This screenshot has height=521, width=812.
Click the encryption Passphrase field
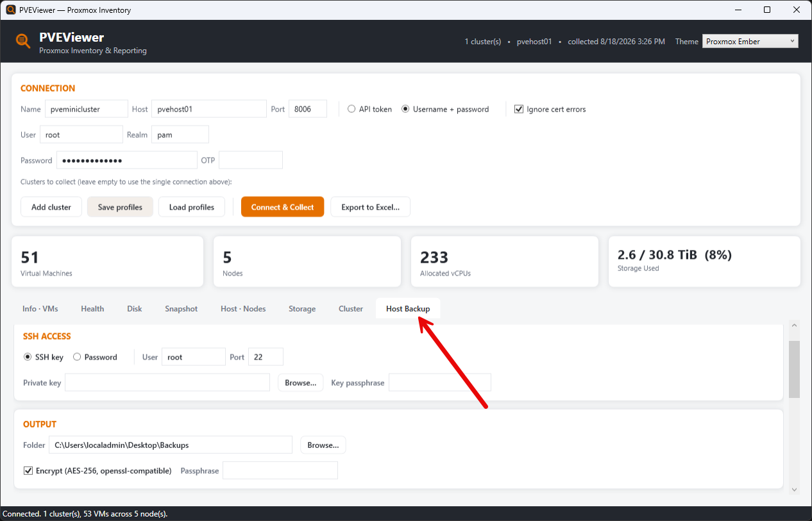click(x=280, y=470)
